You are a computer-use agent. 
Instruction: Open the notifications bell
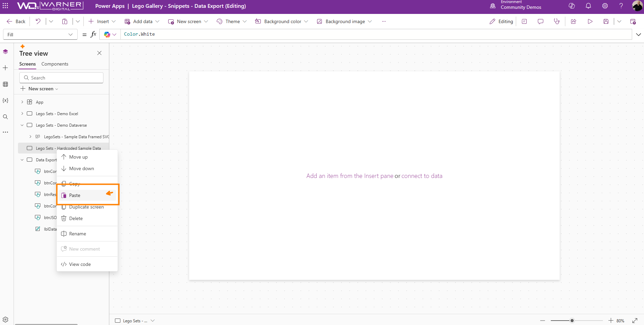point(588,6)
